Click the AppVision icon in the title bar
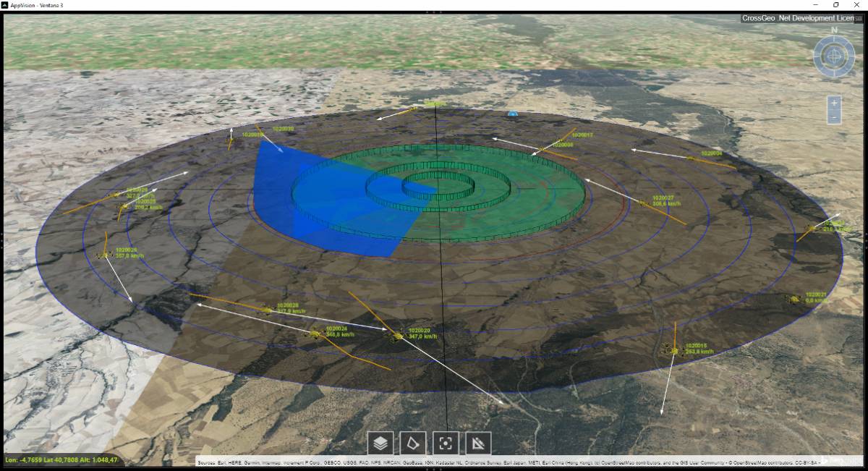The image size is (868, 471). (6, 4)
